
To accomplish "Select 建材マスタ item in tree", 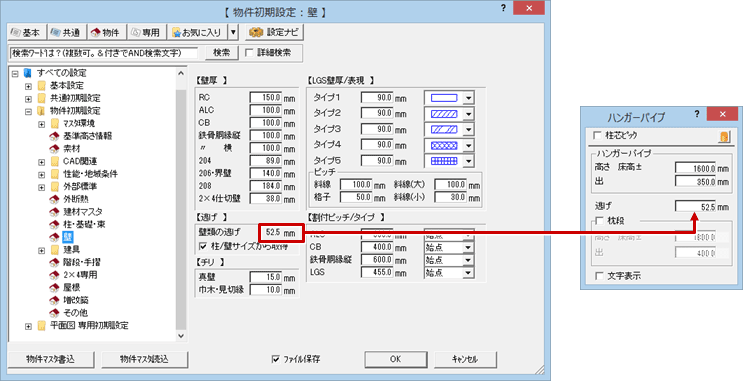I will point(83,212).
